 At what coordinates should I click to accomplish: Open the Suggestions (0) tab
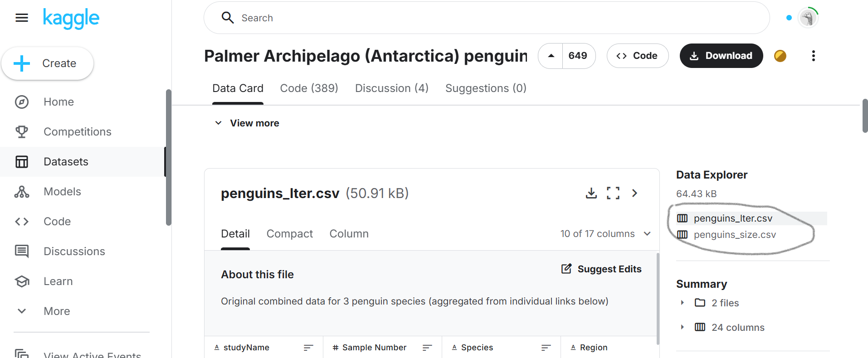[x=486, y=88]
